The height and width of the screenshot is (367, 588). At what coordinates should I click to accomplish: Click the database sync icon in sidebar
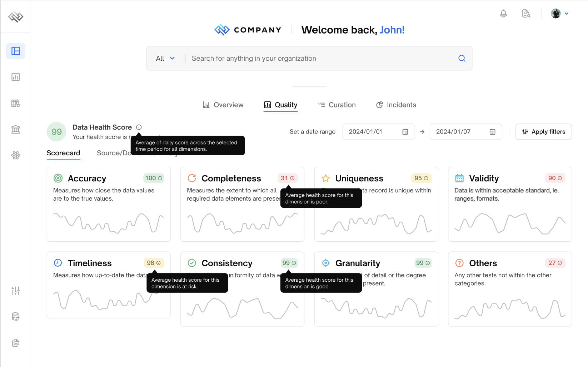pyautogui.click(x=16, y=317)
